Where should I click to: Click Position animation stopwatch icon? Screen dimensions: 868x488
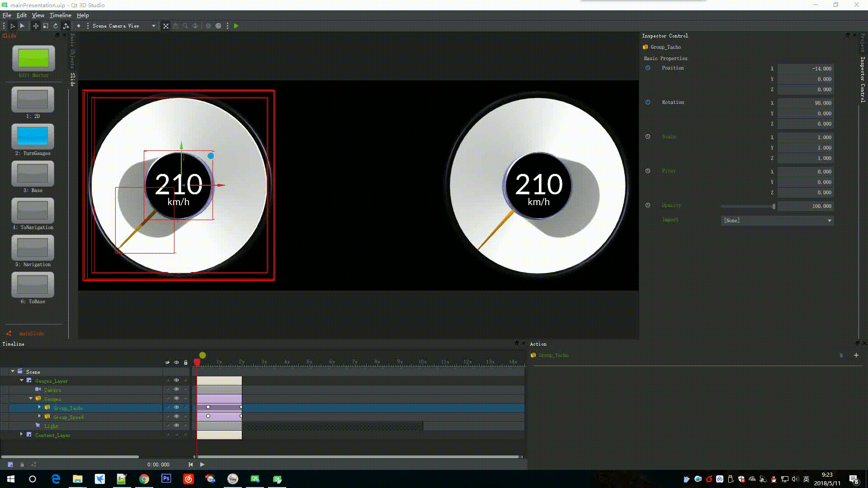point(648,68)
